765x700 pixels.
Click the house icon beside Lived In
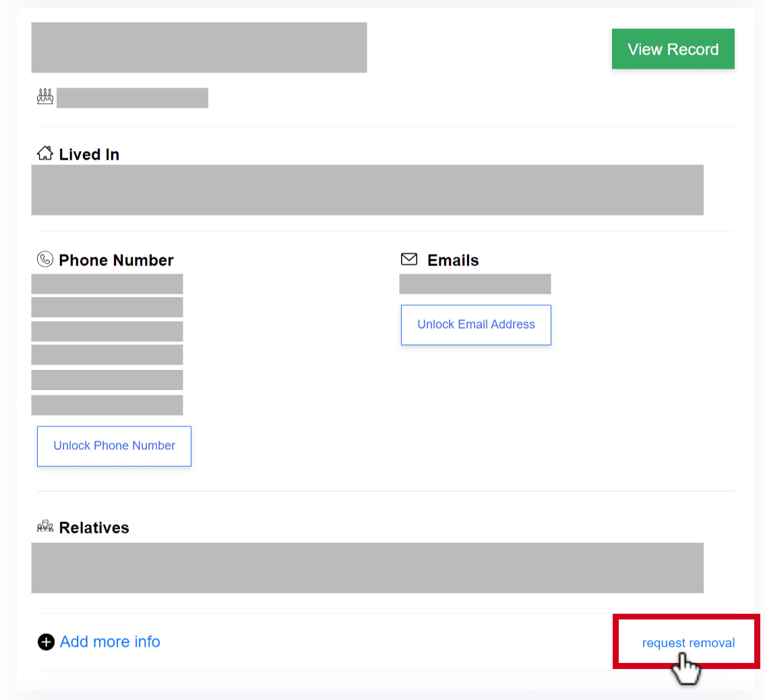pos(45,153)
